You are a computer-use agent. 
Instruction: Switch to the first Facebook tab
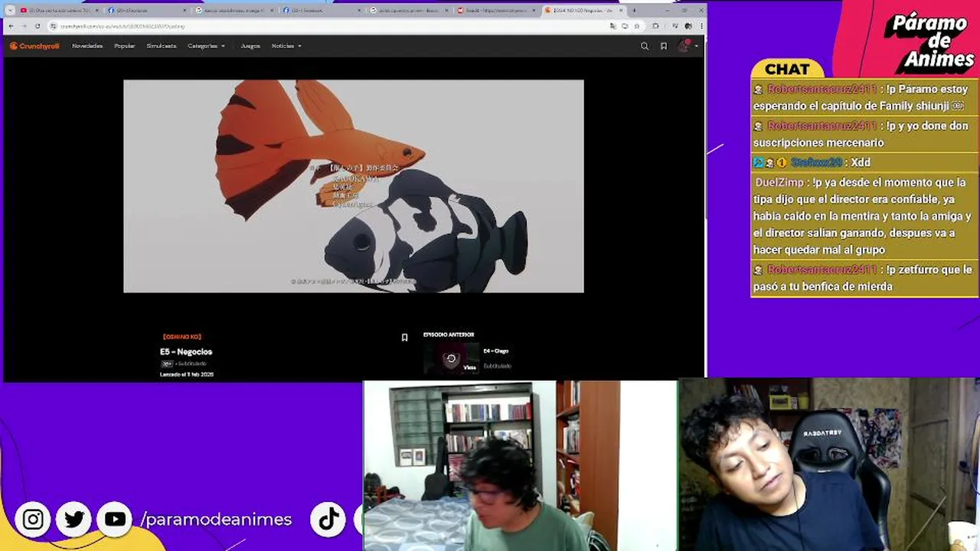[145, 10]
